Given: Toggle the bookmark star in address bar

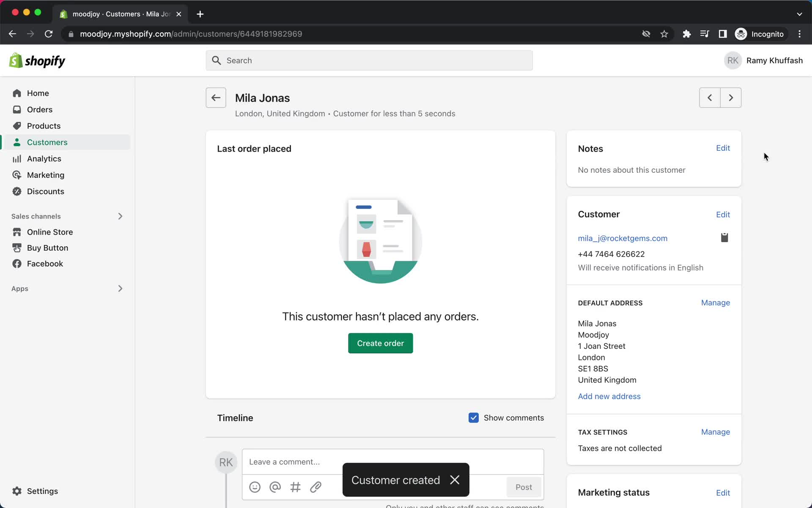Looking at the screenshot, I should pyautogui.click(x=664, y=34).
